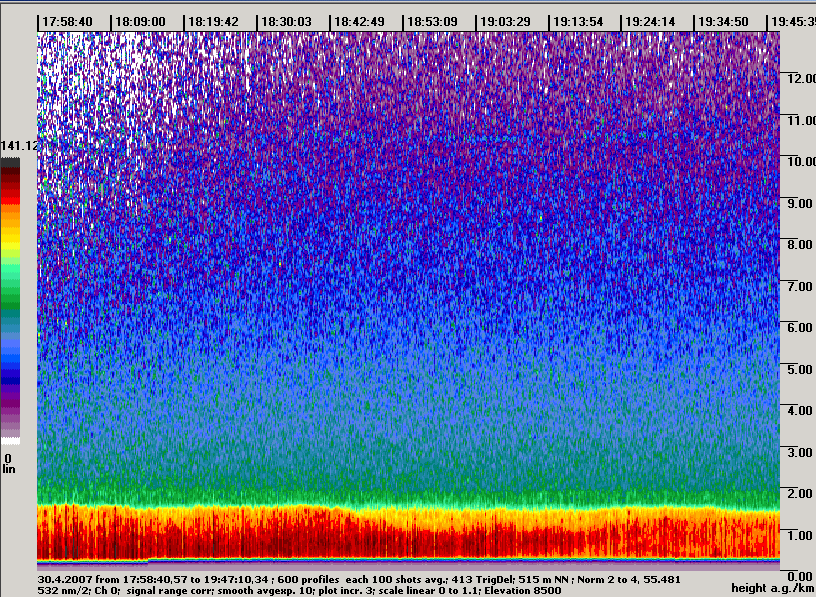Click the 8.00 height axis label

pyautogui.click(x=800, y=245)
